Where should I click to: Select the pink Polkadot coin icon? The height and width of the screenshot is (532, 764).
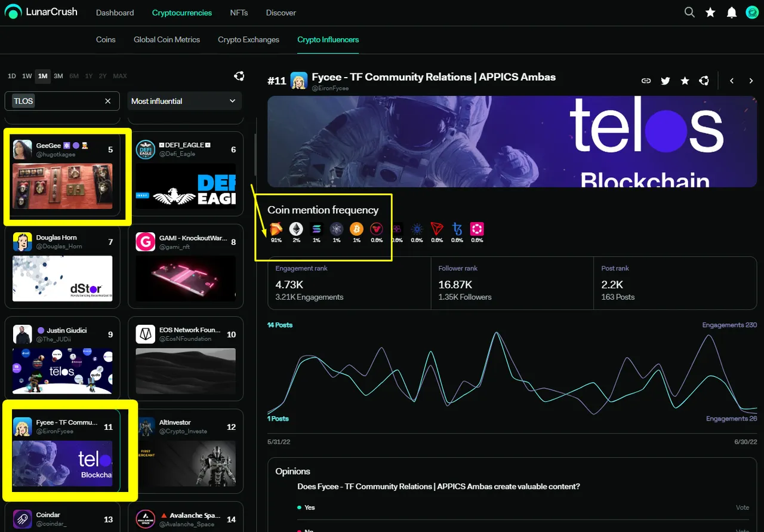point(477,229)
